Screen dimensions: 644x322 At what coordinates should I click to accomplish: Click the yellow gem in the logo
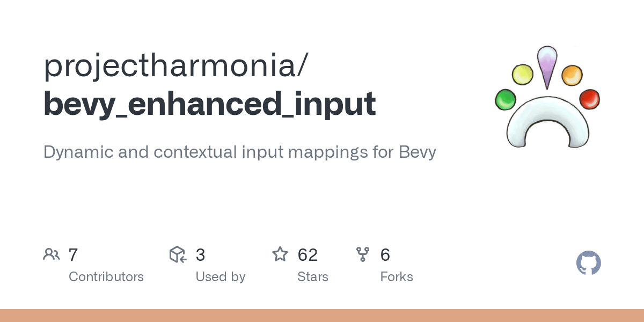point(522,75)
